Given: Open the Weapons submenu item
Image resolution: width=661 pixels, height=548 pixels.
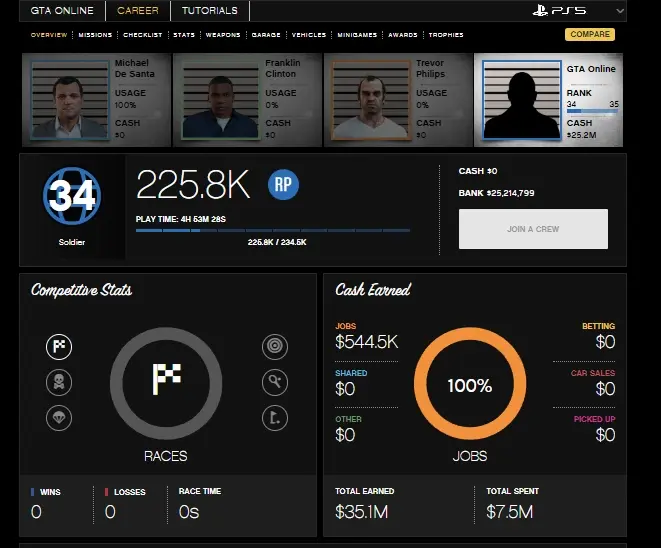Looking at the screenshot, I should pos(222,35).
